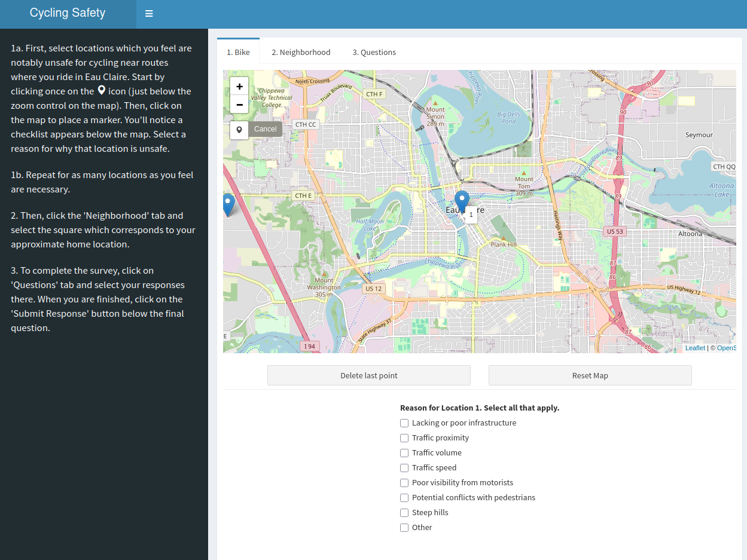Click the CTH CC road label
747x560 pixels.
306,124
